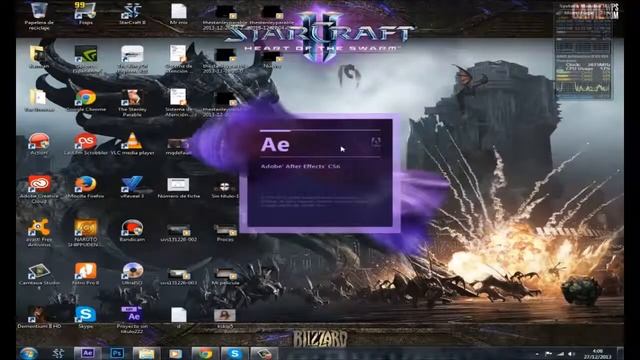Open the Camtasia Studio 8 shortcut
Viewport: 640px width, 360px height.
(39, 276)
